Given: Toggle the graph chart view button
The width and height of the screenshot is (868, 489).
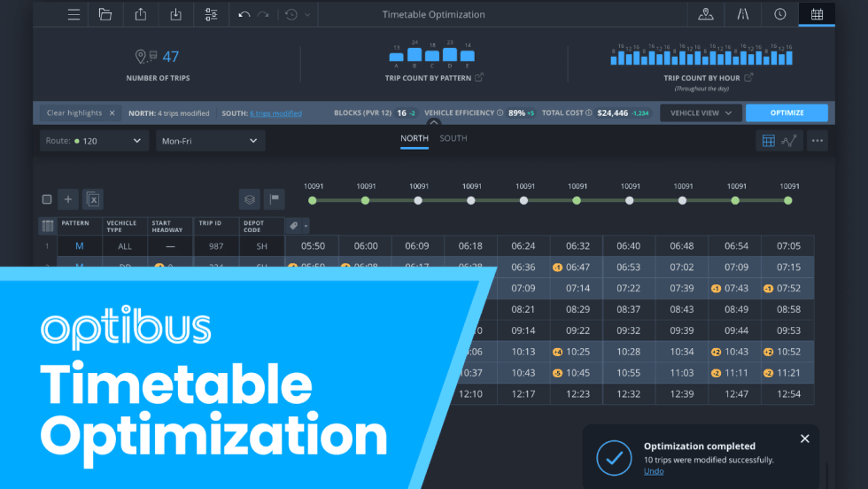Looking at the screenshot, I should pos(787,141).
